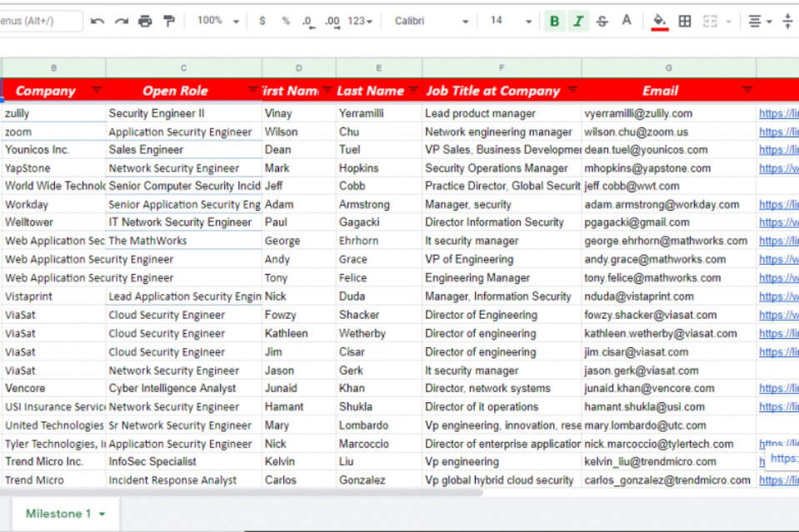Select the 'Vistaprint' company cell
Screen dimensions: 799x532
point(54,296)
